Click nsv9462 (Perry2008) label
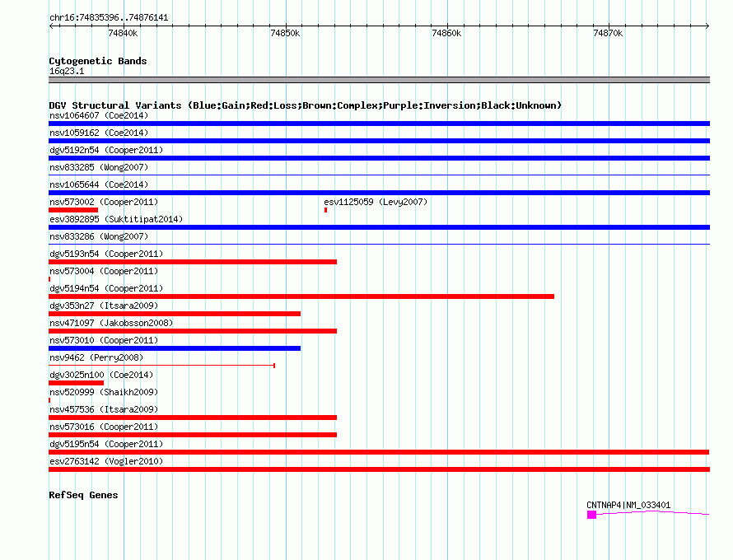The height and width of the screenshot is (560, 733). point(96,357)
